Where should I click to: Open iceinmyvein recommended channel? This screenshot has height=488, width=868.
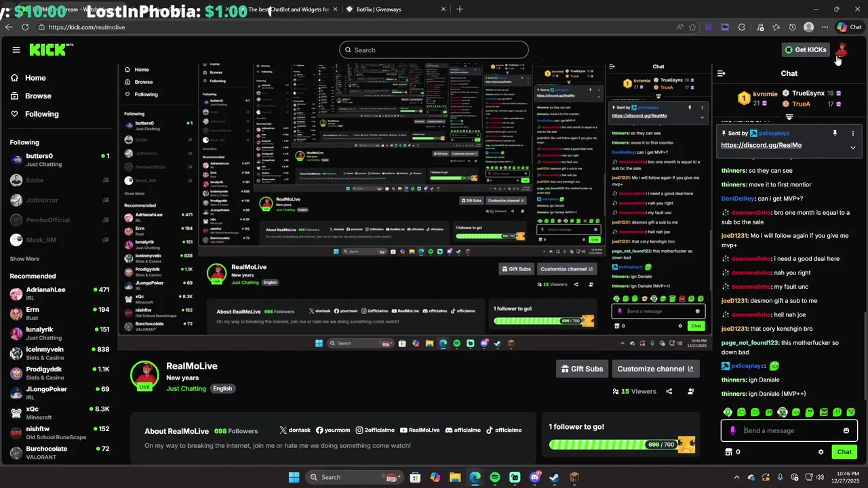pyautogui.click(x=59, y=353)
